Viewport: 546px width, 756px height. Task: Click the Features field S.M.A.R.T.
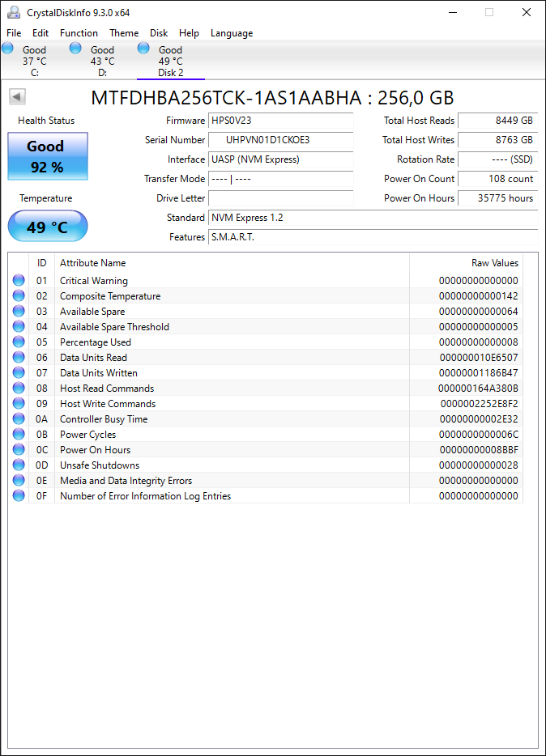pyautogui.click(x=373, y=237)
